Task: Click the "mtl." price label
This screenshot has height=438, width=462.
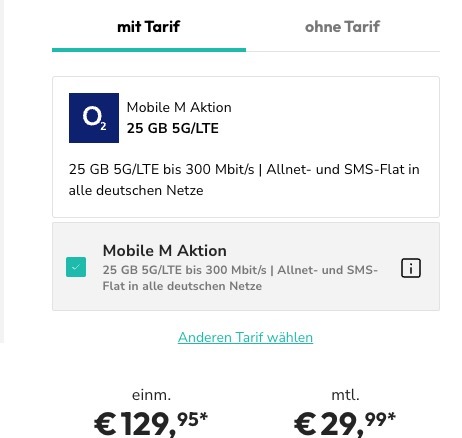Action: [345, 395]
